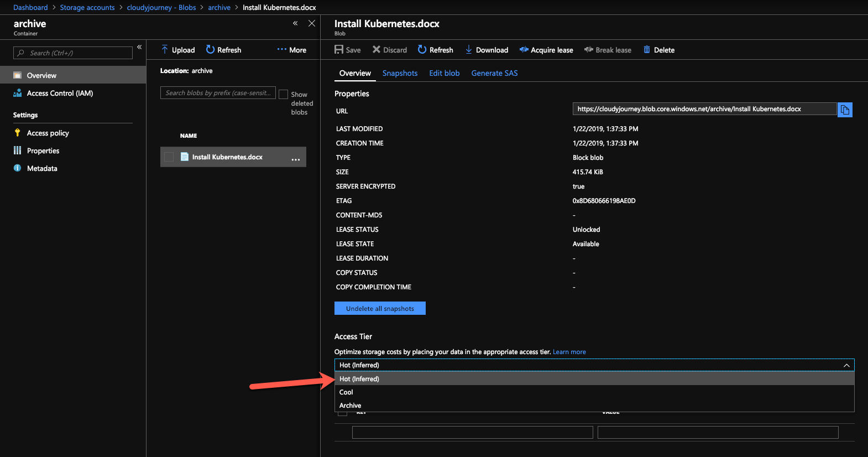The height and width of the screenshot is (457, 868).
Task: Refresh the blob properties pane
Action: point(436,50)
